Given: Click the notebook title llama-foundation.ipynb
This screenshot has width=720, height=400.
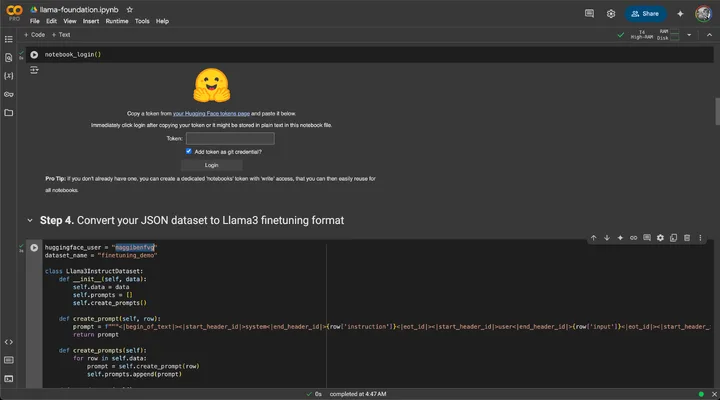Looking at the screenshot, I should point(79,10).
